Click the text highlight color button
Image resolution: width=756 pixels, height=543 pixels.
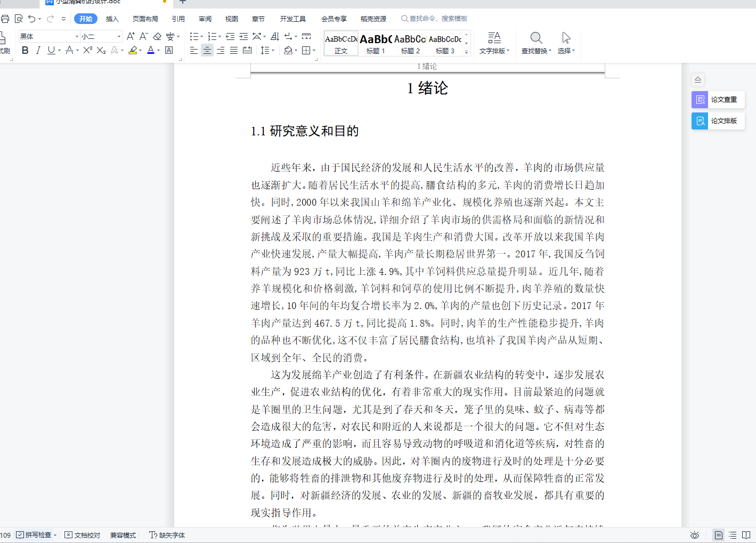(133, 50)
